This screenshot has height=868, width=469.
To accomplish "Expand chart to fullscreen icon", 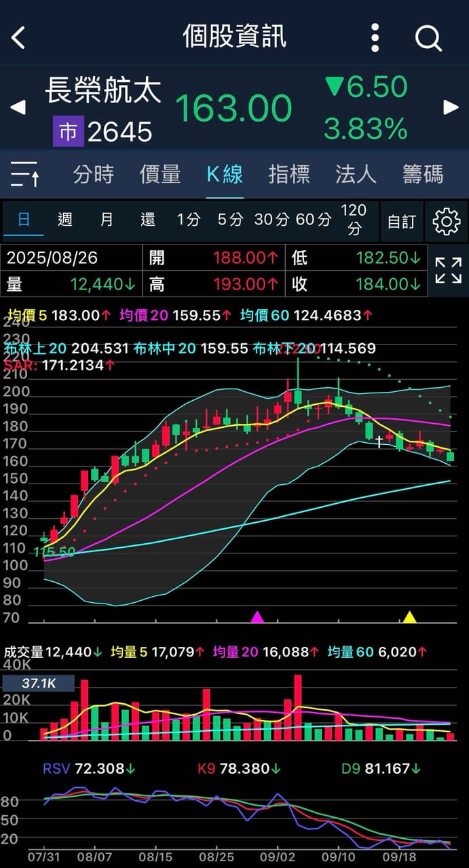I will click(x=448, y=270).
